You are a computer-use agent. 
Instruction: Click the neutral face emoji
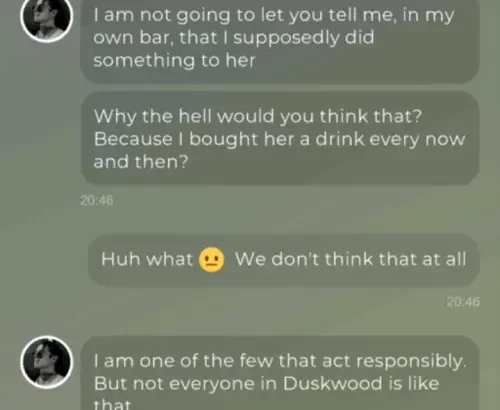[212, 260]
